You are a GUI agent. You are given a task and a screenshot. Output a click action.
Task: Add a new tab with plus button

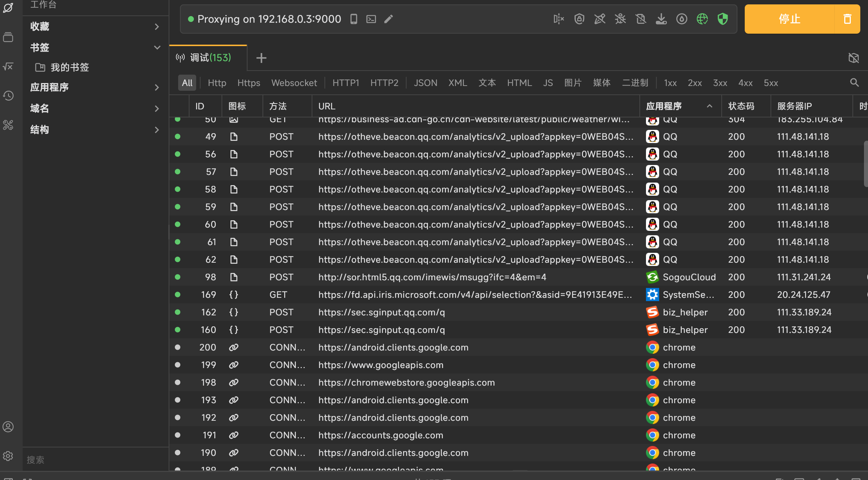(261, 58)
